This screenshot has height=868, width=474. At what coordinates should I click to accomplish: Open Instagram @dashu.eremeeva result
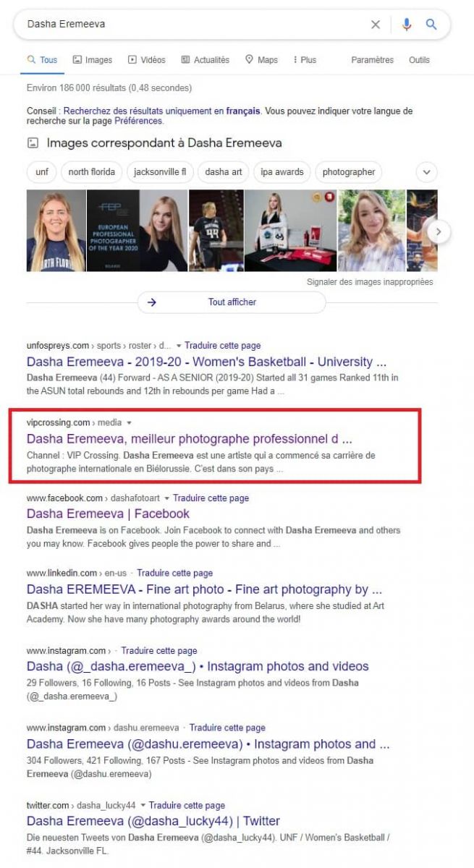[x=208, y=744]
